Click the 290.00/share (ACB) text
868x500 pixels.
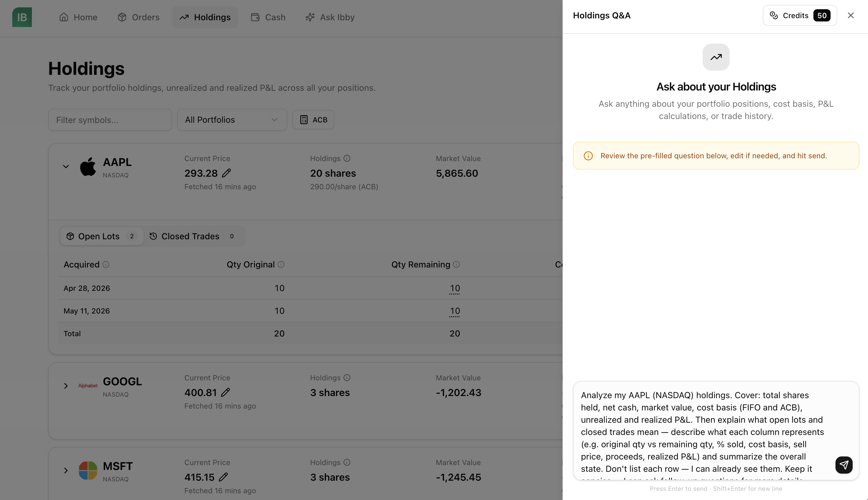point(344,187)
